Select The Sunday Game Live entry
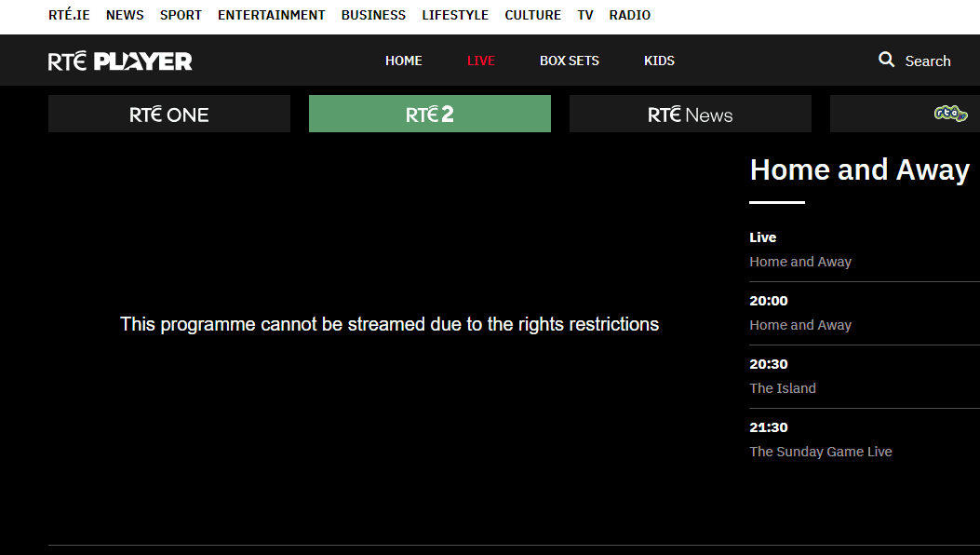The image size is (980, 555). pos(865,440)
